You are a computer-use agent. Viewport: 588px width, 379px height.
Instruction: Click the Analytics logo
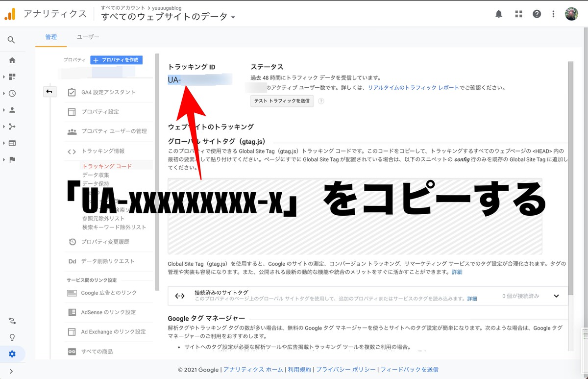[x=10, y=14]
